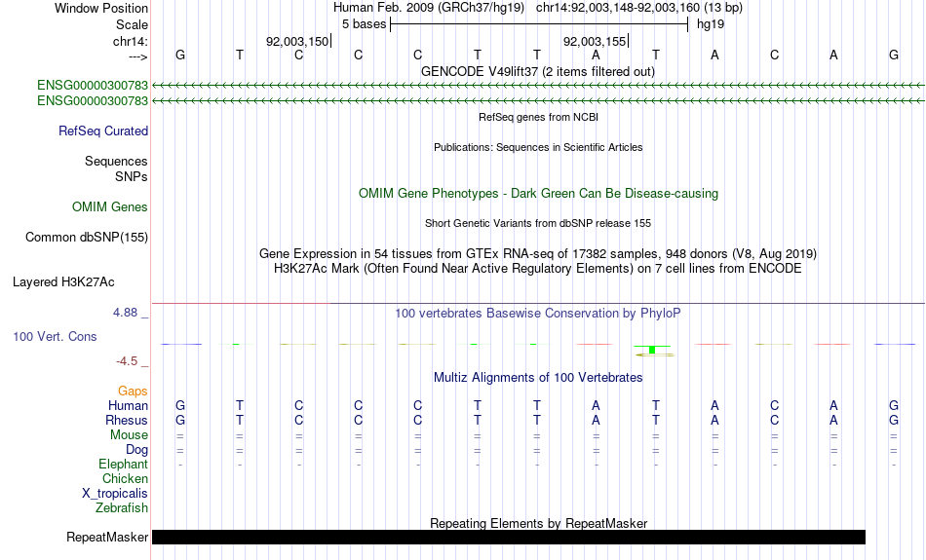Image resolution: width=926 pixels, height=560 pixels.
Task: Click the OMIM Genes track label
Action: pyautogui.click(x=109, y=207)
